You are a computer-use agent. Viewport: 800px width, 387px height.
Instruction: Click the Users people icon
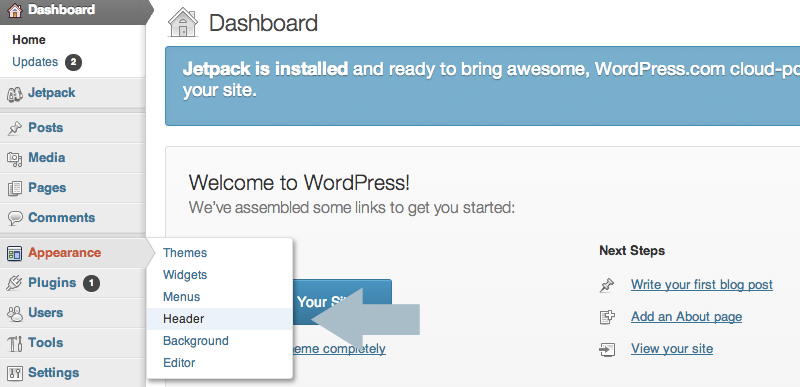click(15, 314)
